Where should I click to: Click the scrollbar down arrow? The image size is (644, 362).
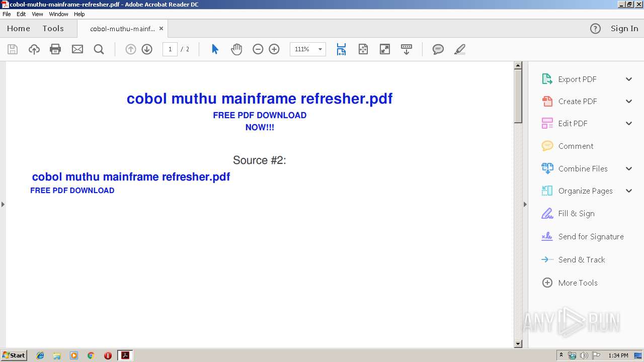pyautogui.click(x=518, y=344)
